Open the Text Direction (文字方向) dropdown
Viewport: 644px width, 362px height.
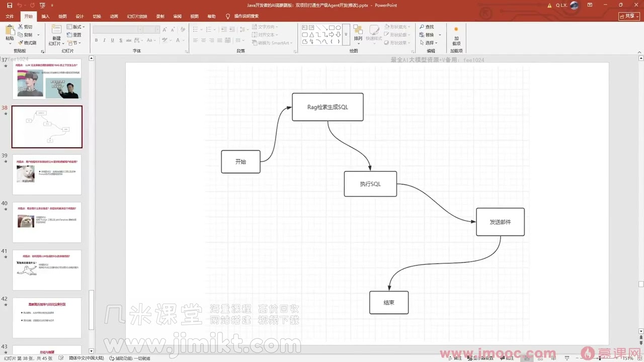click(x=265, y=27)
